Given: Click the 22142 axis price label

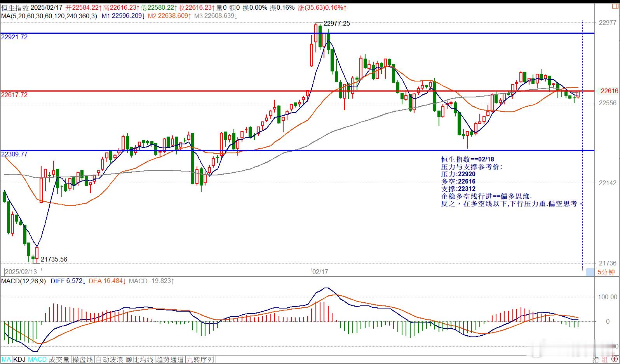Looking at the screenshot, I should coord(608,183).
